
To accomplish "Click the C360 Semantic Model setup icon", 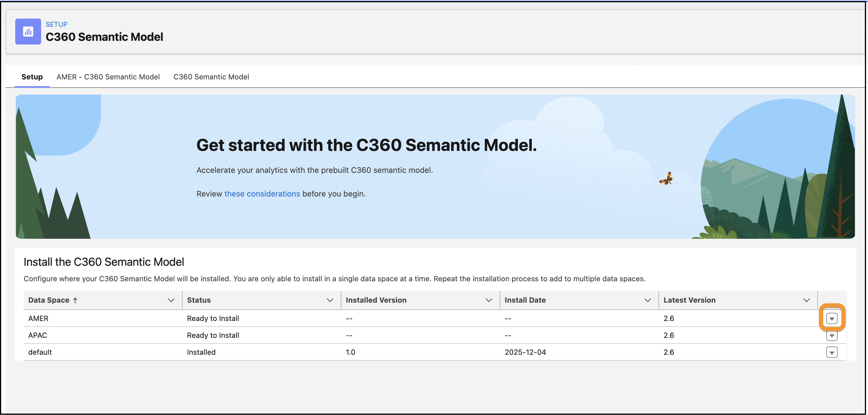I will pyautogui.click(x=28, y=31).
